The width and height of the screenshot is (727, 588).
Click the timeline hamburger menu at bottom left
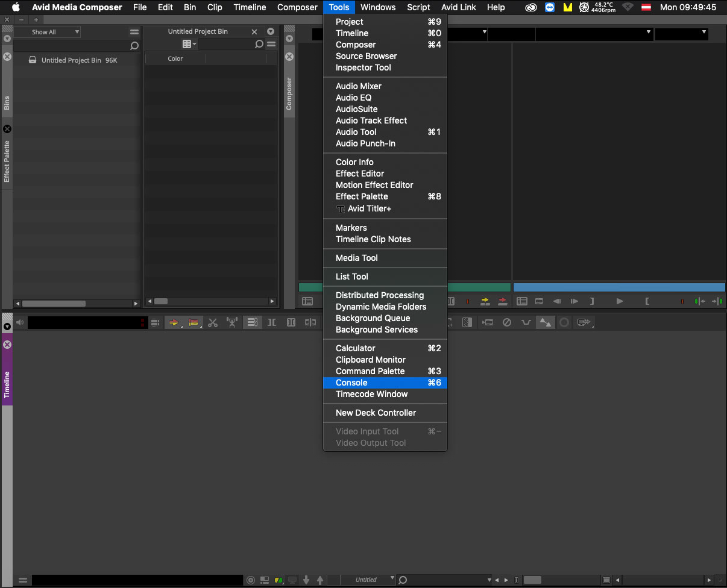coord(23,580)
